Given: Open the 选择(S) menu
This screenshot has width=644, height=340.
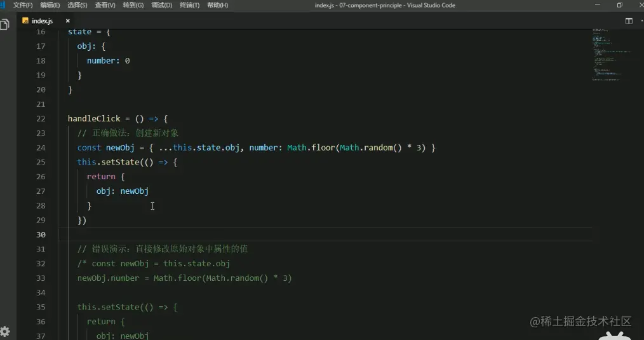Looking at the screenshot, I should (x=77, y=5).
